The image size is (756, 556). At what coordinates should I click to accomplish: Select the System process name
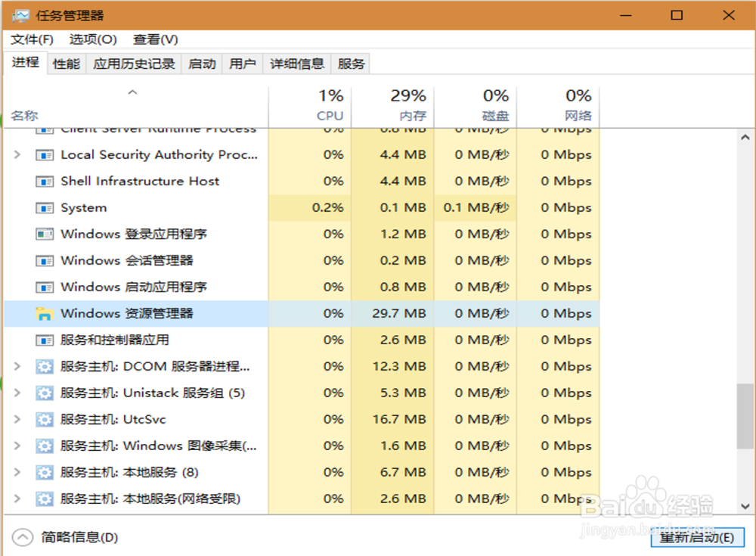pos(84,208)
